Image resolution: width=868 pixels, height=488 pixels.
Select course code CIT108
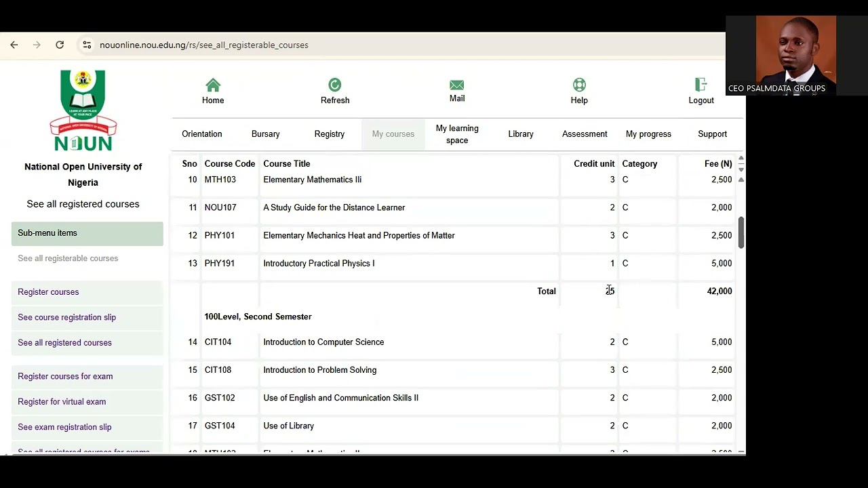pos(218,370)
